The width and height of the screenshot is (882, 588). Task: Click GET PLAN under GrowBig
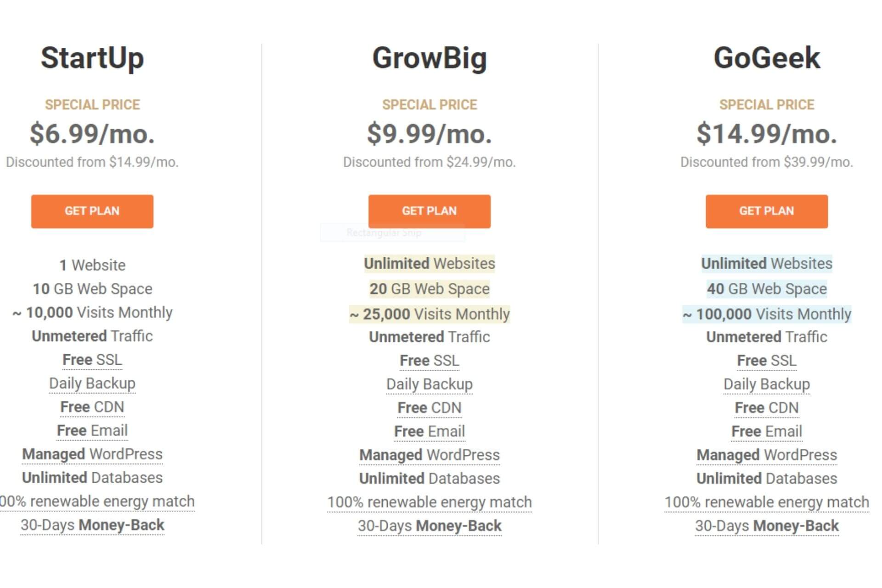tap(429, 211)
